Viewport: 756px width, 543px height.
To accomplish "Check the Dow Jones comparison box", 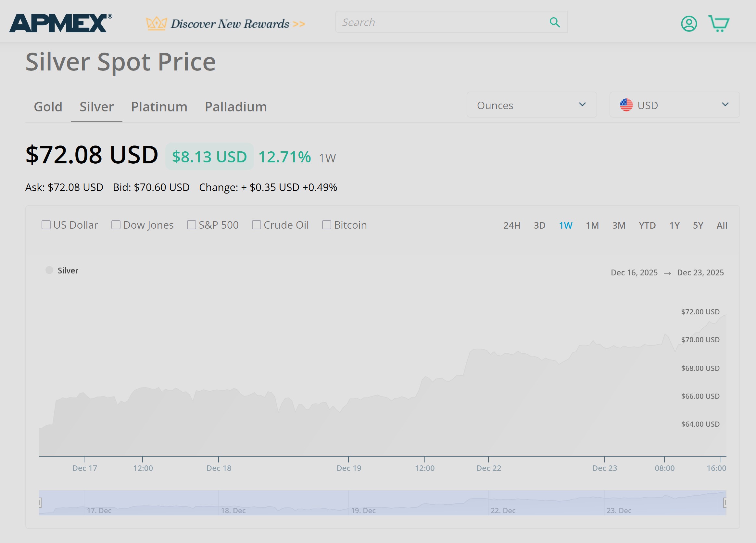I will [116, 225].
